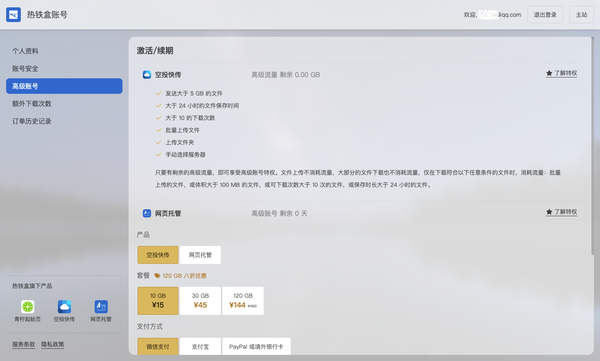Image resolution: width=600 pixels, height=361 pixels.
Task: Click the welcome email text in header
Action: click(492, 15)
